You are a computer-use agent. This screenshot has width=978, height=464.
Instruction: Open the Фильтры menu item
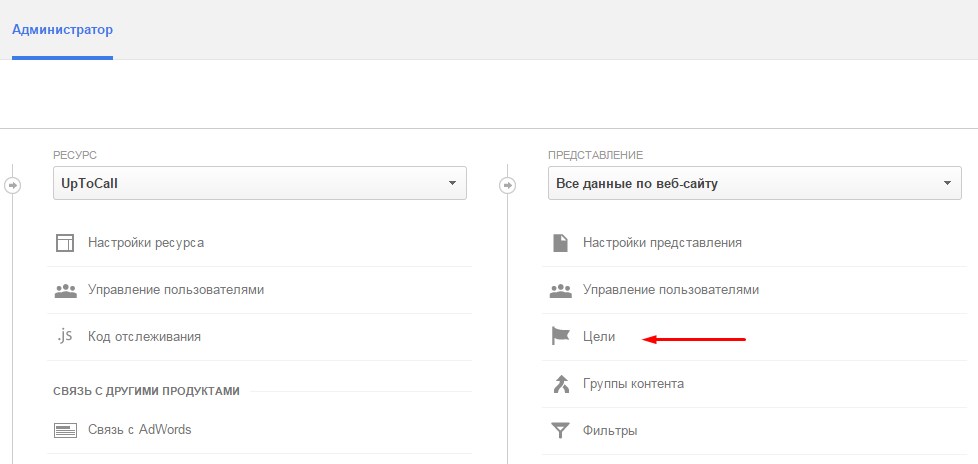[610, 431]
